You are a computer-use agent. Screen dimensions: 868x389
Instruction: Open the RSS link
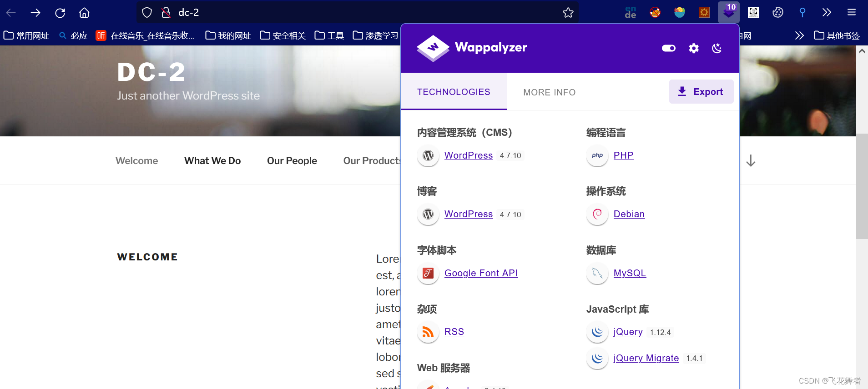click(454, 332)
